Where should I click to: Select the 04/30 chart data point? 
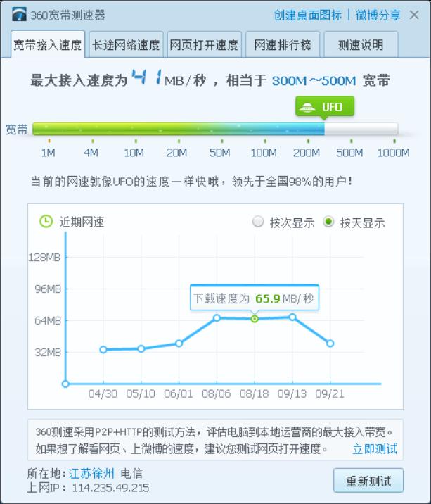[x=103, y=349]
